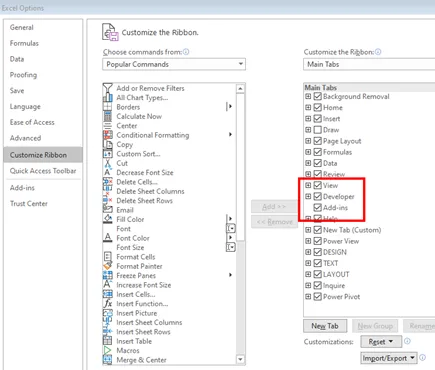Click the Calculate Now calculator icon

pyautogui.click(x=108, y=116)
